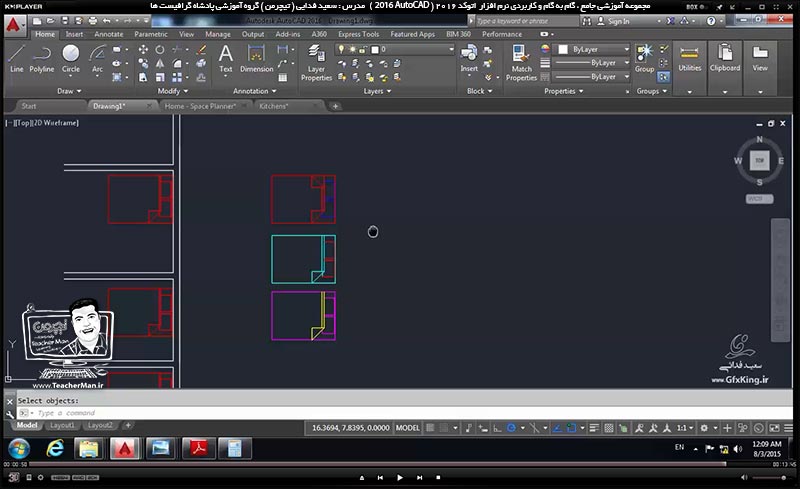800x489 pixels.
Task: Expand the Groups panel
Action: coord(652,91)
